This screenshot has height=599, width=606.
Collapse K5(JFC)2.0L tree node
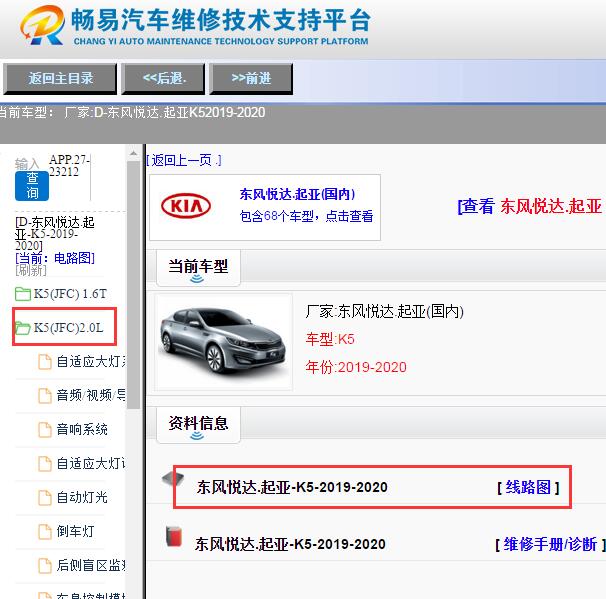coord(68,328)
